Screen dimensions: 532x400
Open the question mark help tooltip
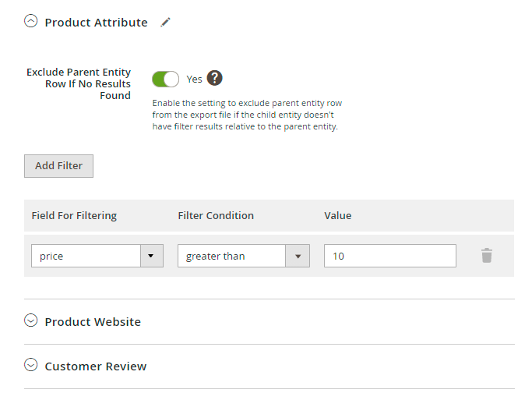pyautogui.click(x=215, y=78)
